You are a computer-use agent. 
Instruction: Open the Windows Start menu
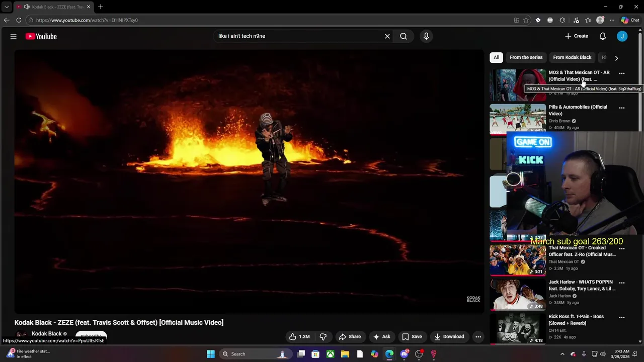point(211,354)
